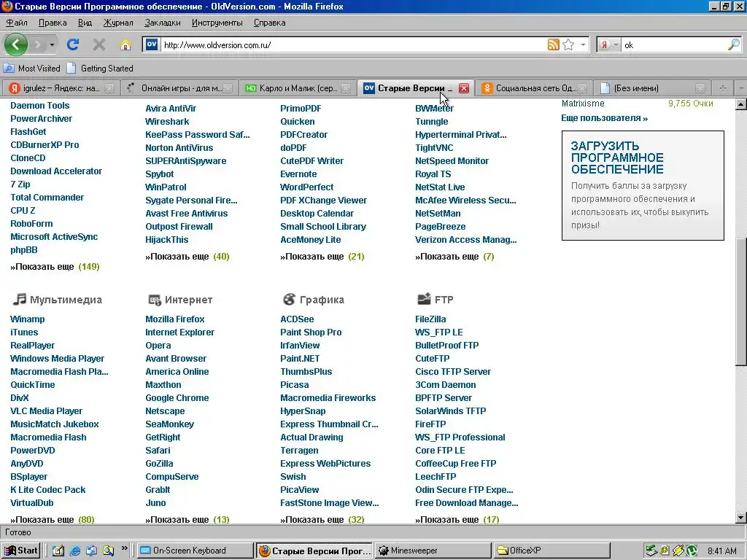This screenshot has height=560, width=747.
Task: Click the scrollbar down arrow
Action: [x=741, y=518]
